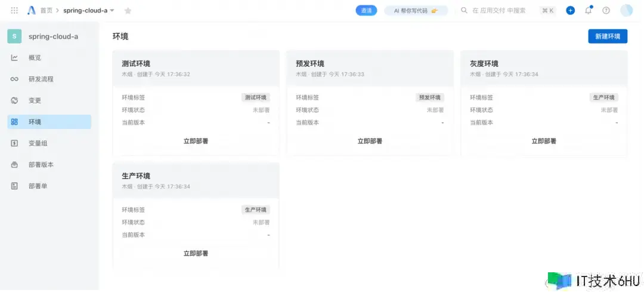Click the 首页 breadcrumb link
Viewport: 644px width, 292px height.
pyautogui.click(x=46, y=11)
